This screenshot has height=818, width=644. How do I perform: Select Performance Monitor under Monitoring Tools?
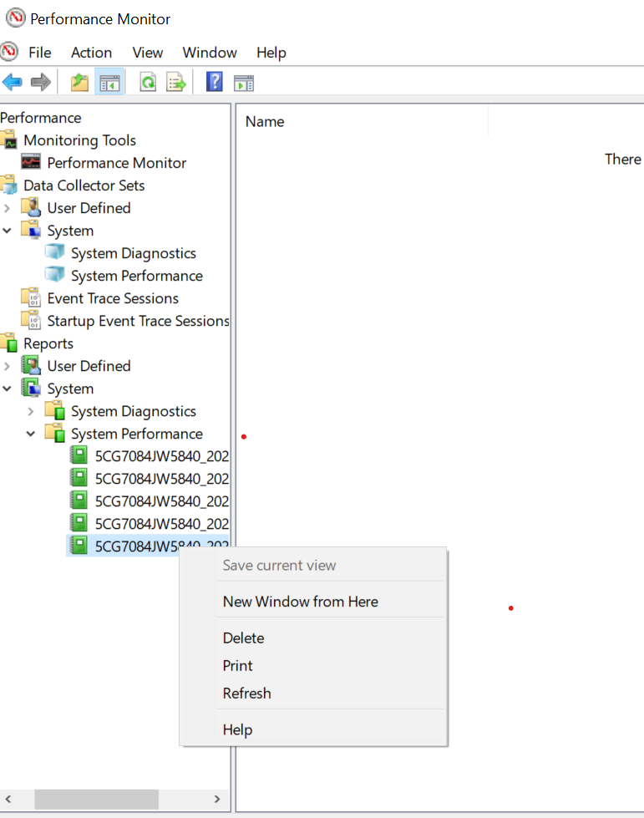(x=116, y=163)
